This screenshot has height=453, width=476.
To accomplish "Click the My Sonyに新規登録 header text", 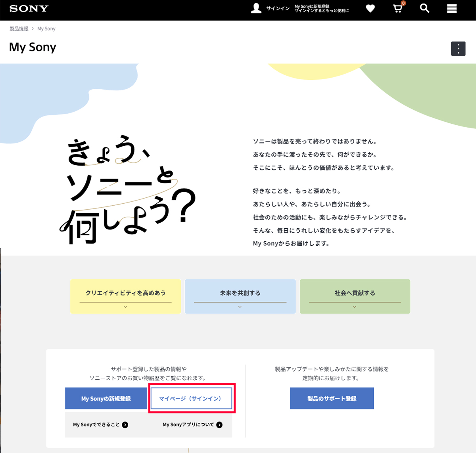I will click(312, 6).
